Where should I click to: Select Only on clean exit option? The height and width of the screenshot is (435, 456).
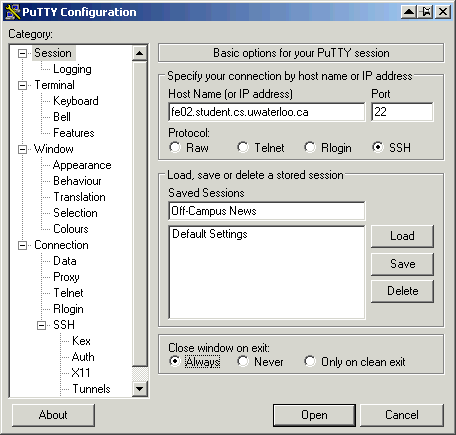(x=310, y=361)
